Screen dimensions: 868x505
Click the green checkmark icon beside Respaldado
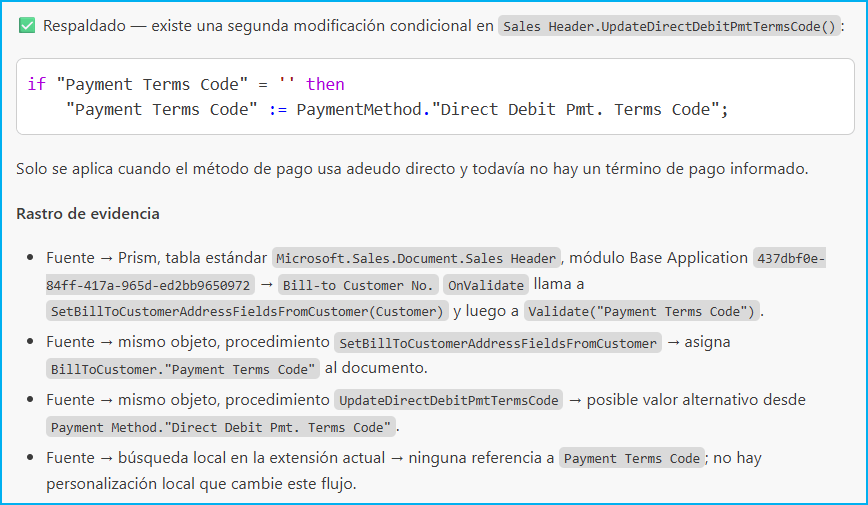click(x=27, y=25)
